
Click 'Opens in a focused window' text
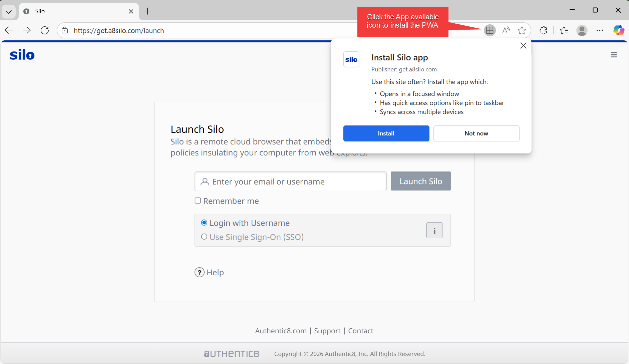pyautogui.click(x=419, y=94)
